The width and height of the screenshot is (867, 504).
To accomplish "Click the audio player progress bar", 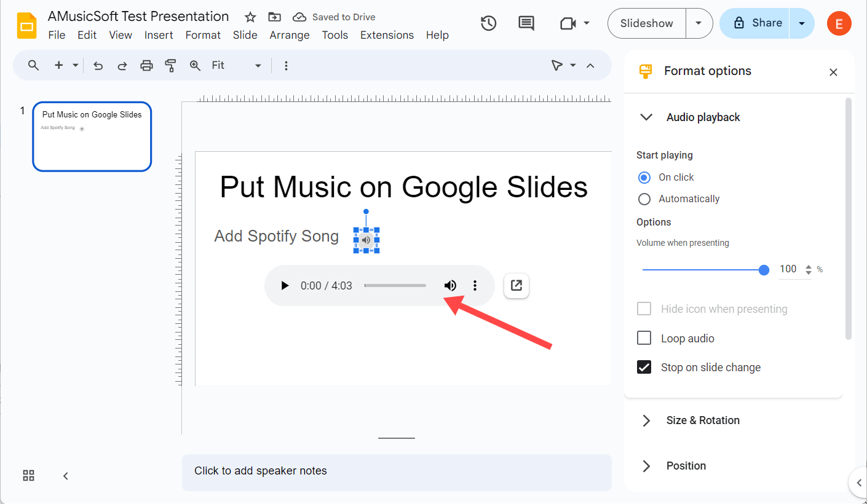I will [x=395, y=286].
